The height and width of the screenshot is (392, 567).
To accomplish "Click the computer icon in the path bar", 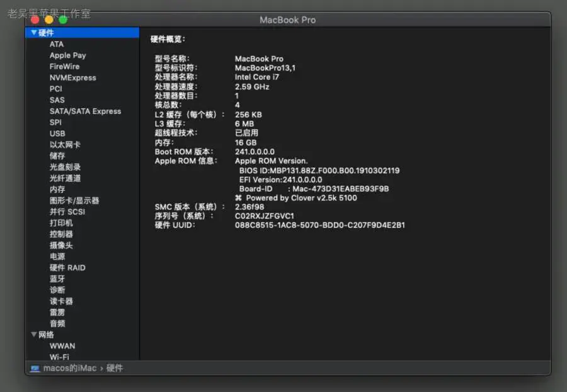I will [35, 369].
